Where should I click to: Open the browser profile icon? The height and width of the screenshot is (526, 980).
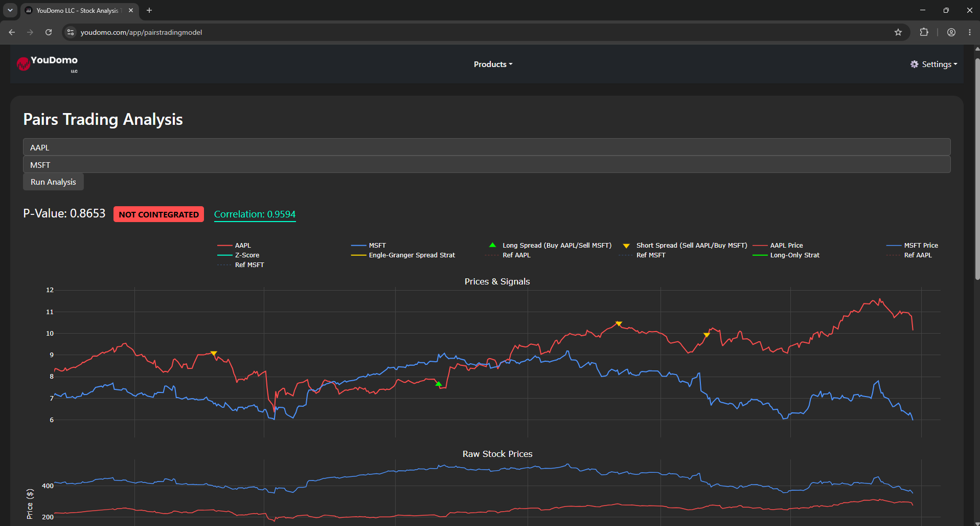[x=951, y=32]
